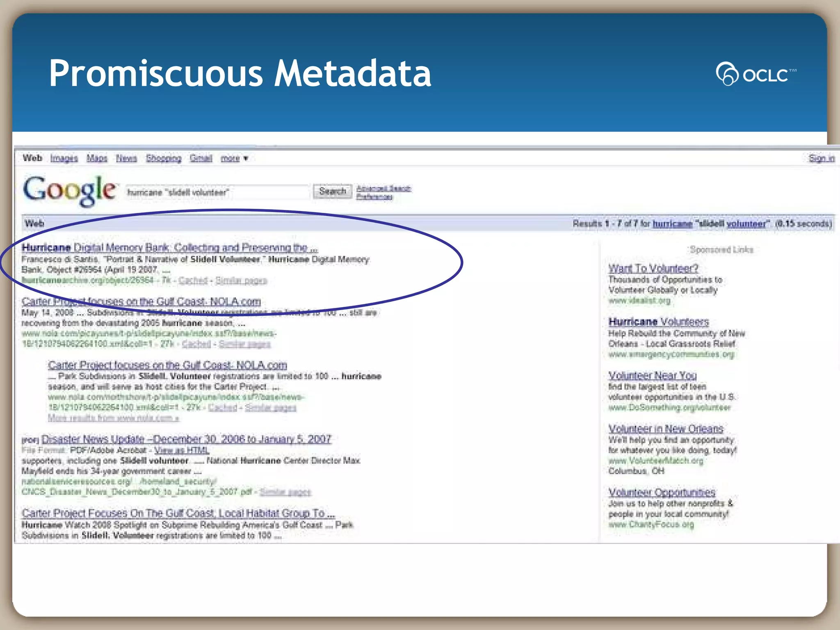Open the Maps link
Screen dimensions: 840x630
(97, 158)
